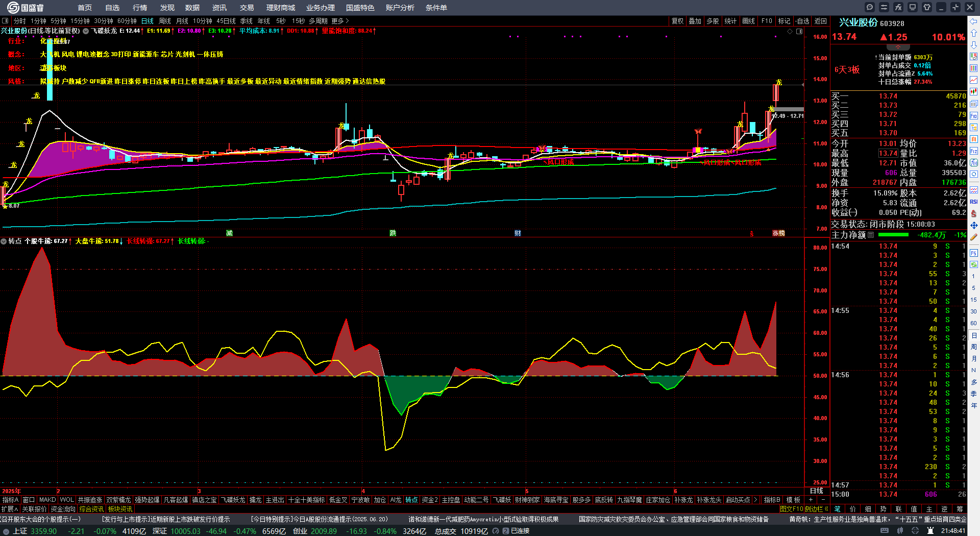Open the 飞碟妖龙 indicator dropdown arrow
This screenshot has height=536, width=980.
(86, 31)
